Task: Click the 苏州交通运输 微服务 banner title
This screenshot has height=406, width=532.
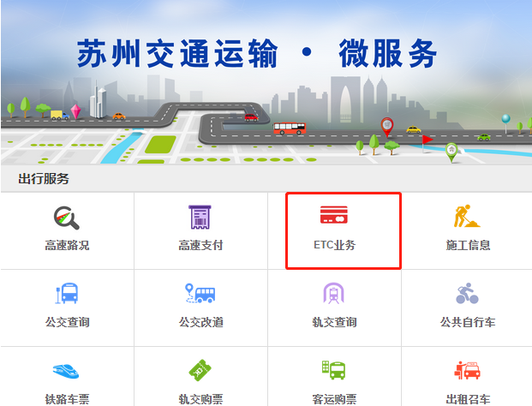Action: (x=257, y=53)
